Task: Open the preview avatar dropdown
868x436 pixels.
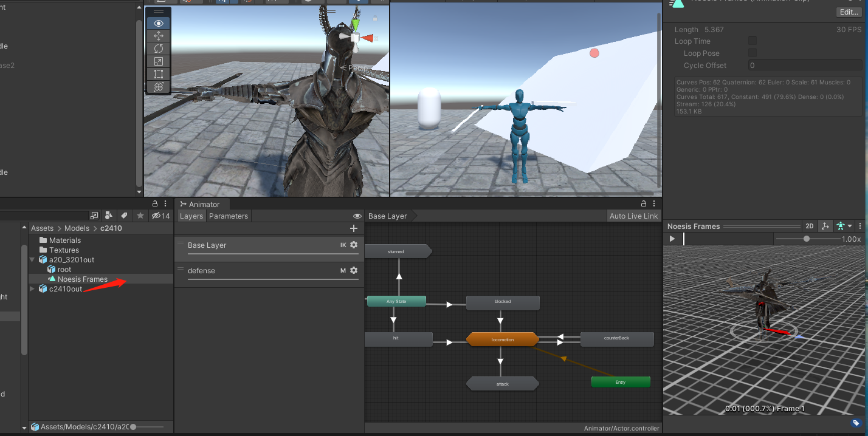Action: coord(843,226)
